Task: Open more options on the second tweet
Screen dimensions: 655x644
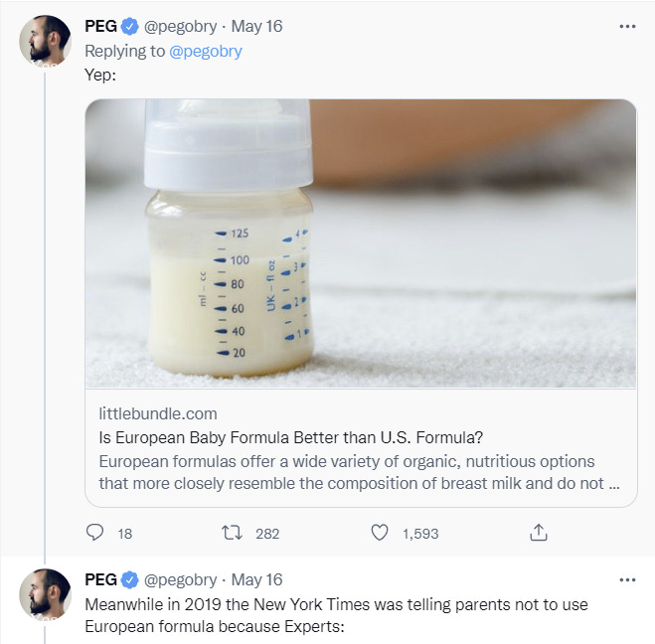Action: [x=627, y=579]
